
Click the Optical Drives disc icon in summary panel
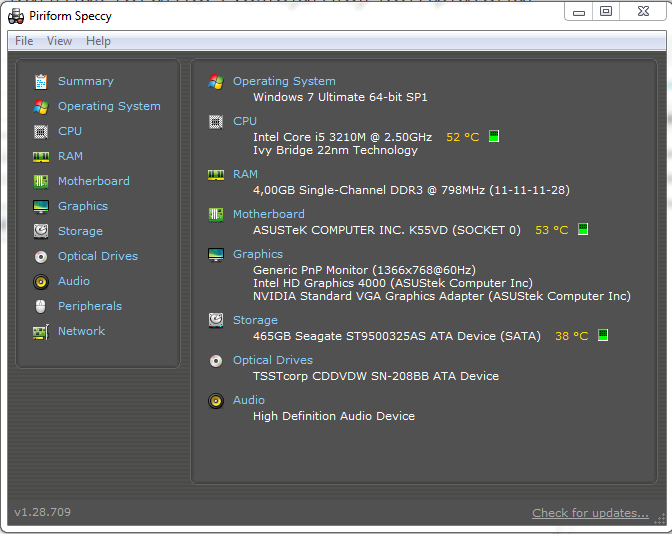click(x=216, y=361)
